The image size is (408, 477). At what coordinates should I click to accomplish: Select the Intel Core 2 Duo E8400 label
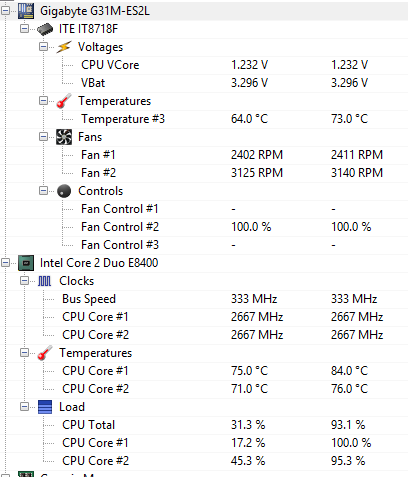99,263
